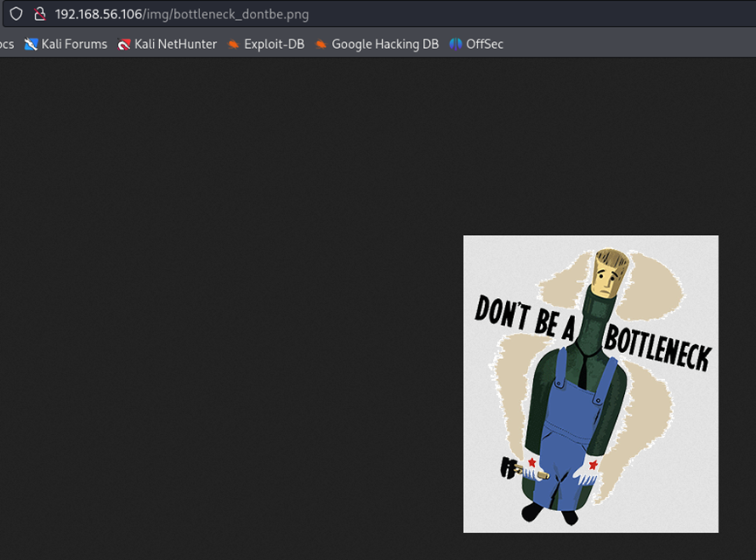Open the Google Hacking DB bookmark
756x560 pixels.
point(377,45)
